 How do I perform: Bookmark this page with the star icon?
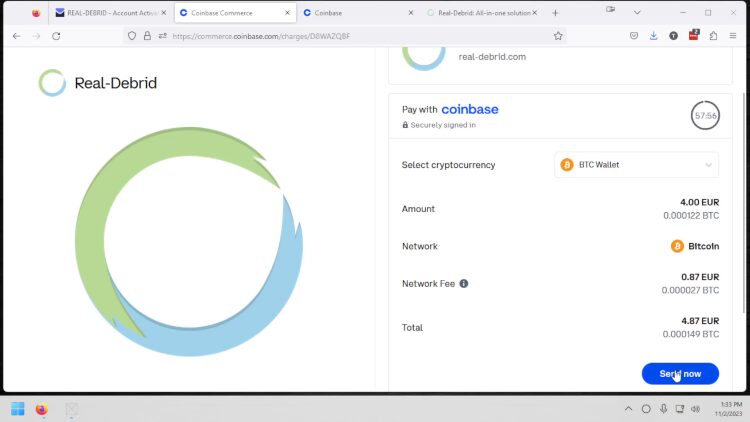tap(558, 36)
